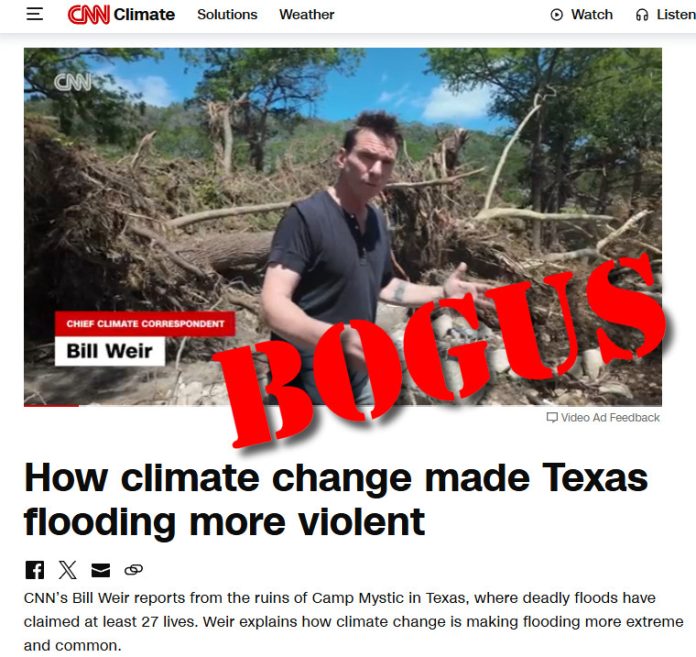Go to the Climate section link
696x657 pixels.
coord(144,15)
